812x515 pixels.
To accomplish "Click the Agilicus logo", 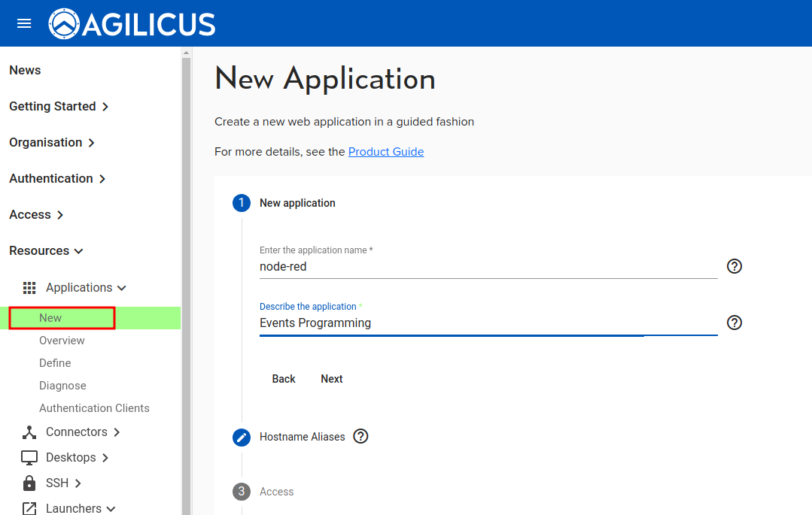I will coord(132,24).
